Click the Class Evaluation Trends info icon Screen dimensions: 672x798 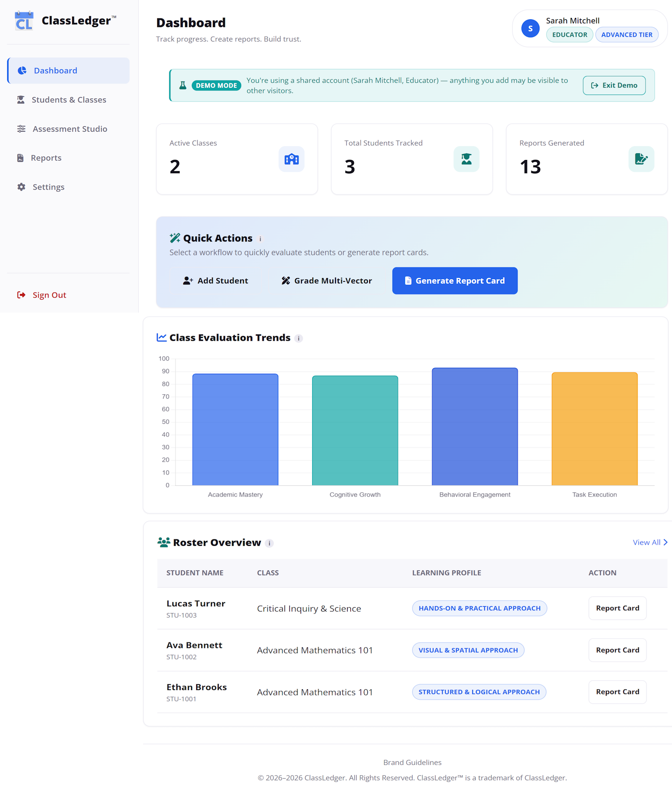click(x=299, y=338)
